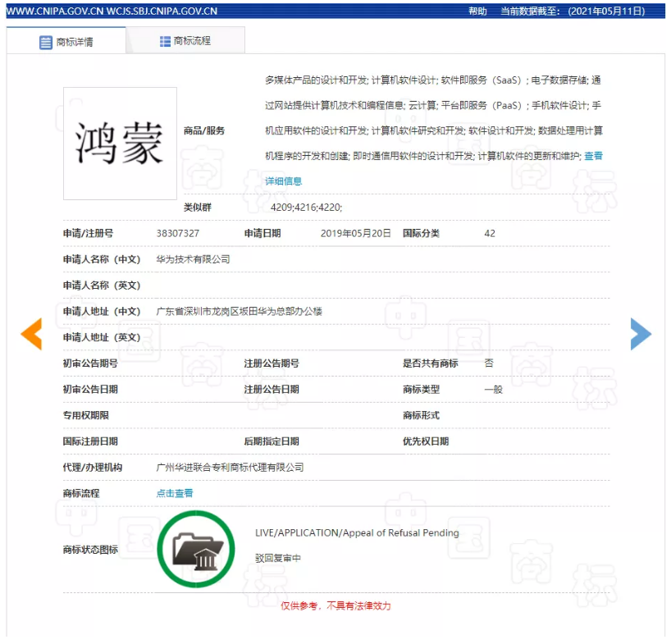Click the 初审公告期号 field label
671x644 pixels.
(90, 363)
